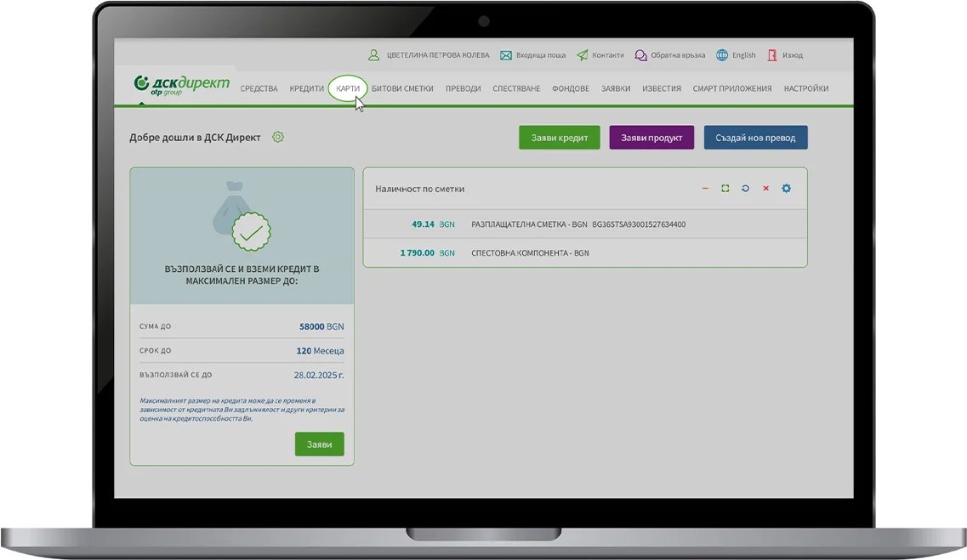Click the Заяви button in the credit offer card
Viewport: 967px width, 560px height.
[320, 444]
